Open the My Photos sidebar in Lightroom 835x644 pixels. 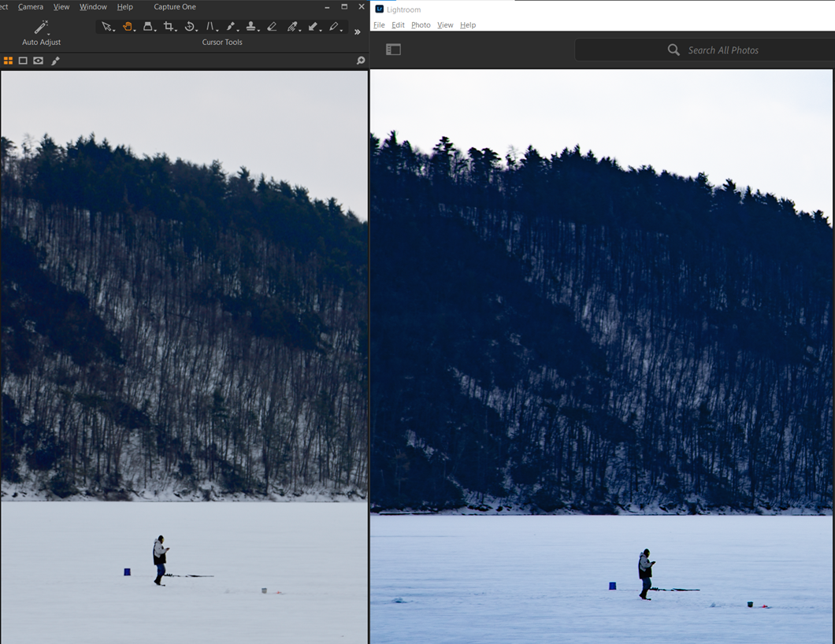393,49
